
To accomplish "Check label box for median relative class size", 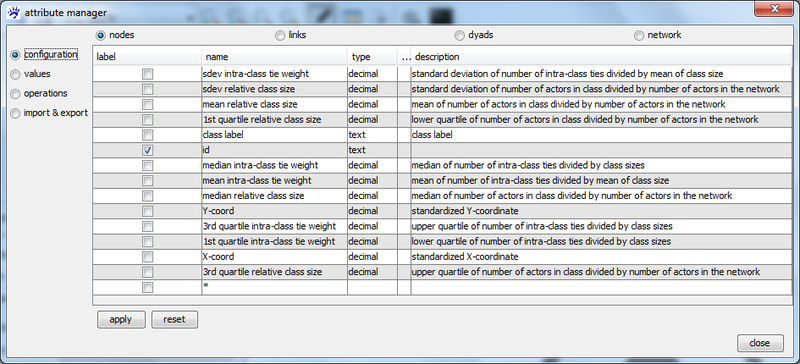I will 147,196.
